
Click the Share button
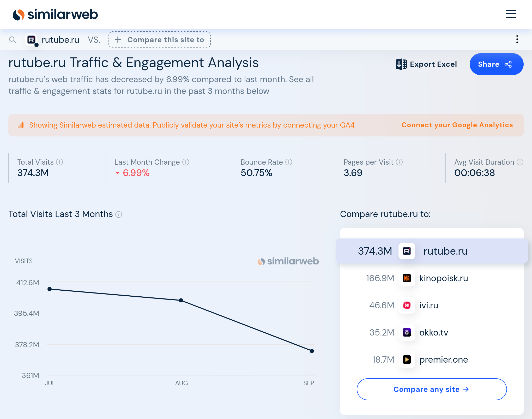pos(496,64)
